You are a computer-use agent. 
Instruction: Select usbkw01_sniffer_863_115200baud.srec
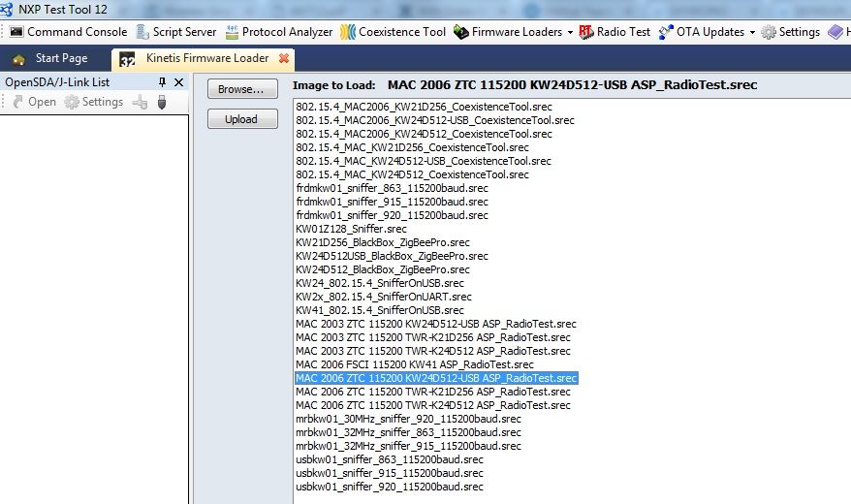pyautogui.click(x=389, y=459)
